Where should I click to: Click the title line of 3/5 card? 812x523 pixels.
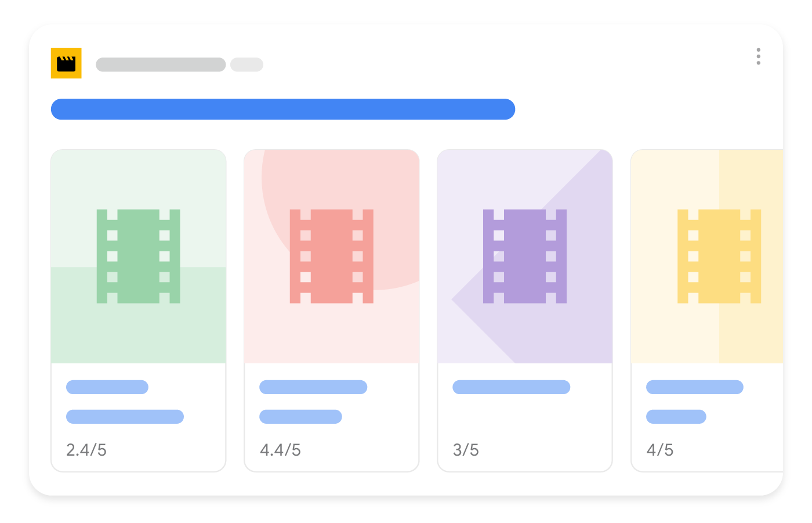[x=511, y=387]
